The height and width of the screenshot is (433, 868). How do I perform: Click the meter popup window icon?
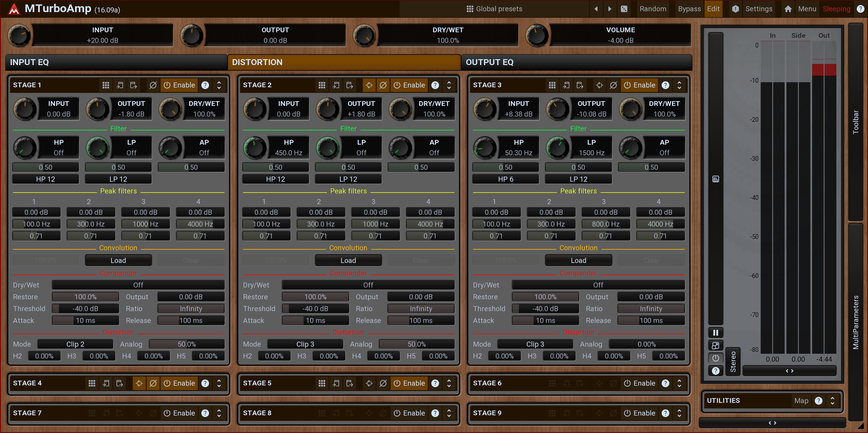pyautogui.click(x=716, y=346)
